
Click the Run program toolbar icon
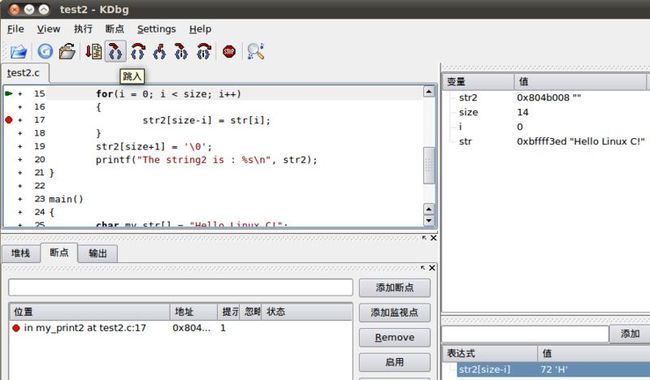click(x=94, y=51)
